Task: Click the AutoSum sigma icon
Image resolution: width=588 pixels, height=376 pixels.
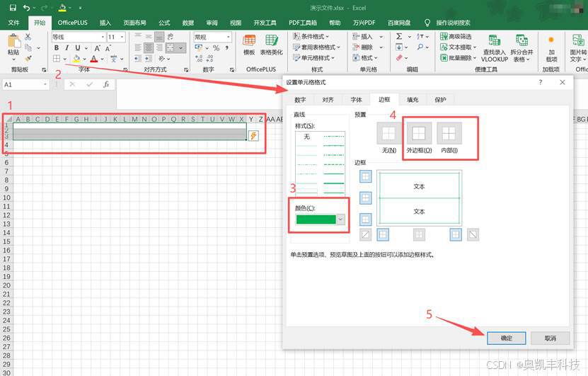Action: pyautogui.click(x=399, y=36)
